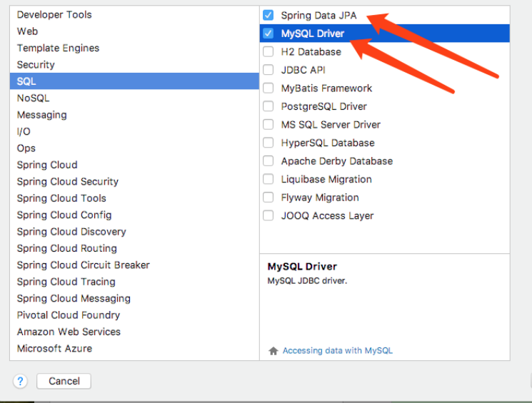
Task: Click the Flyway Migration label
Action: click(x=320, y=198)
